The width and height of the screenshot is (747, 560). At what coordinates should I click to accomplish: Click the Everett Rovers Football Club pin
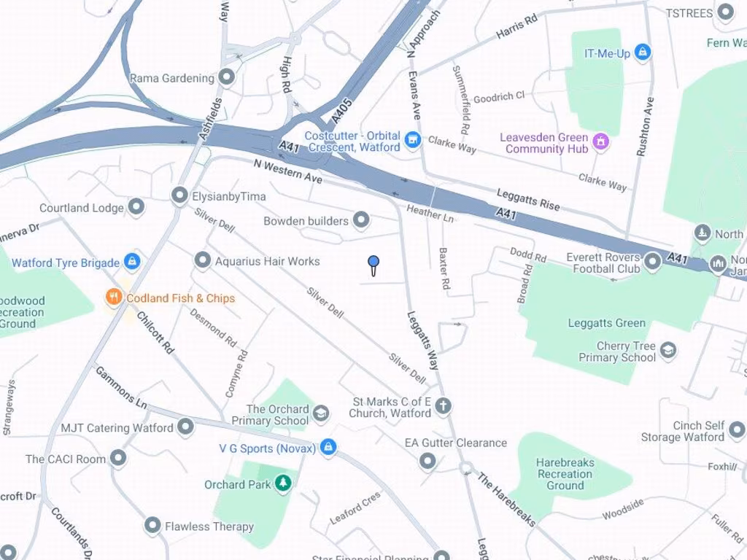point(652,262)
